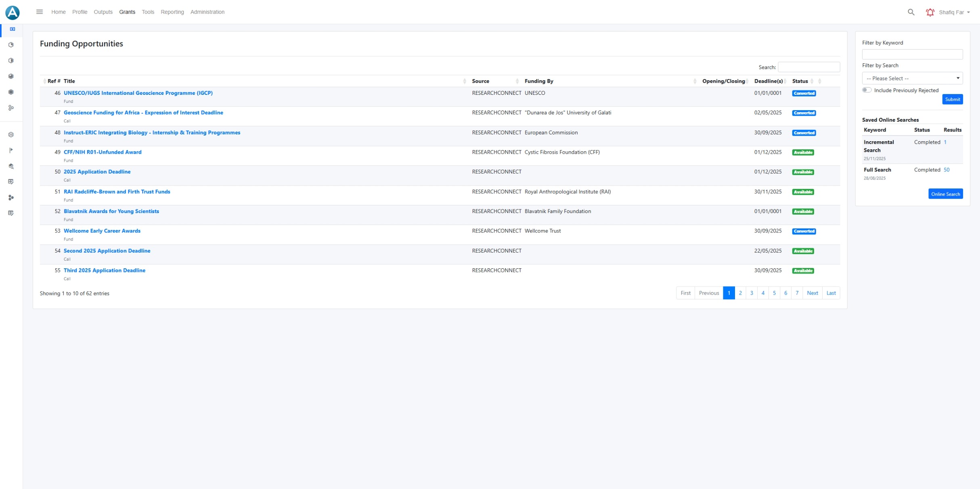Expand the Shafiq Far user menu
Screen dimensions: 980x489
point(954,12)
